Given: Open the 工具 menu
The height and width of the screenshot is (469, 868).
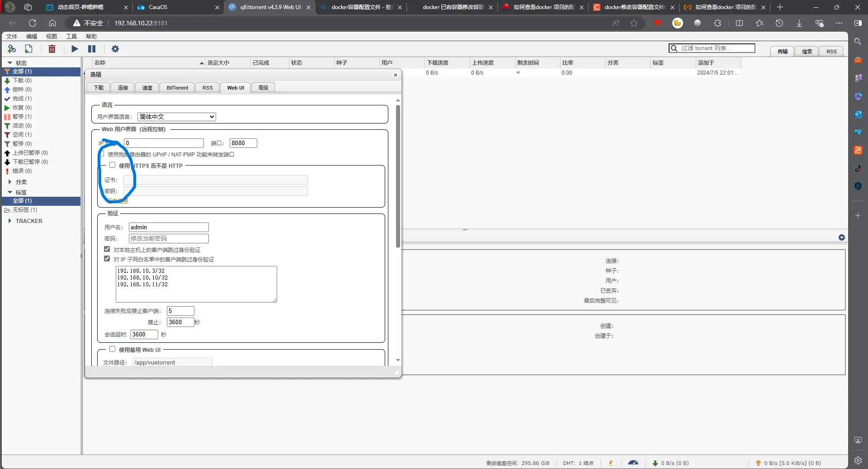Looking at the screenshot, I should point(71,37).
